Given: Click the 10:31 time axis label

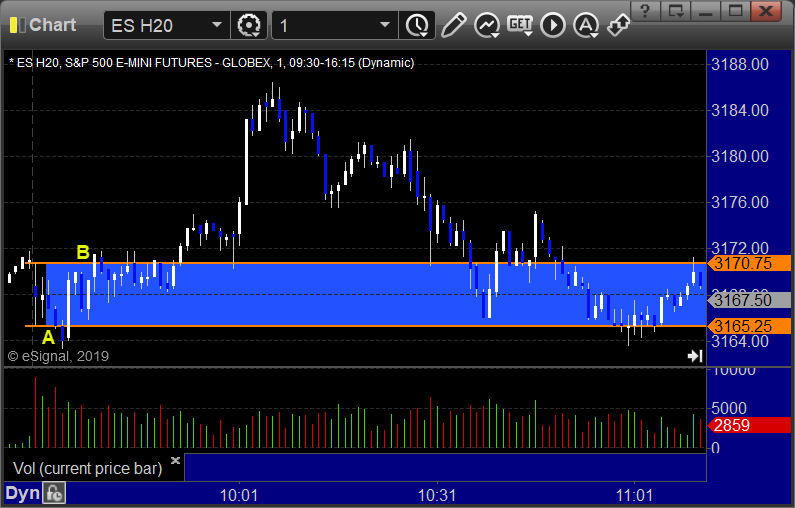Looking at the screenshot, I should point(437,495).
